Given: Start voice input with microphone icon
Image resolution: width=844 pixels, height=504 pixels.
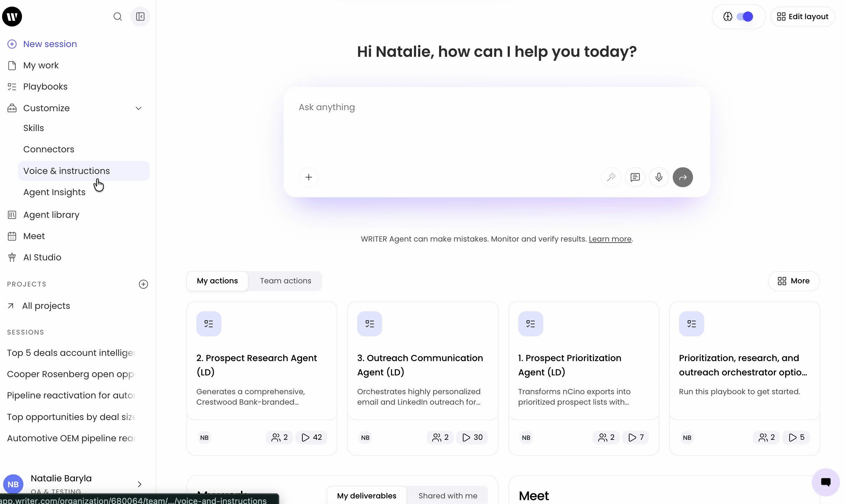Looking at the screenshot, I should pyautogui.click(x=658, y=177).
